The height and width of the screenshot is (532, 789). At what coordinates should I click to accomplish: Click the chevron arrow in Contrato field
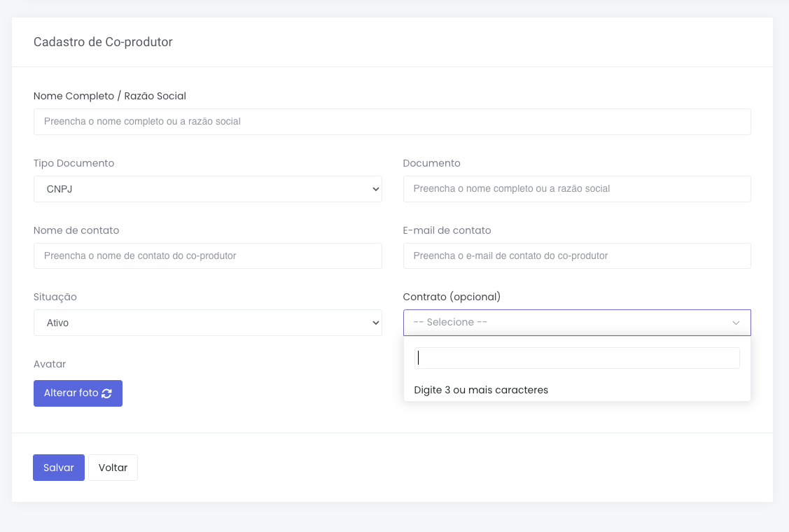(736, 323)
